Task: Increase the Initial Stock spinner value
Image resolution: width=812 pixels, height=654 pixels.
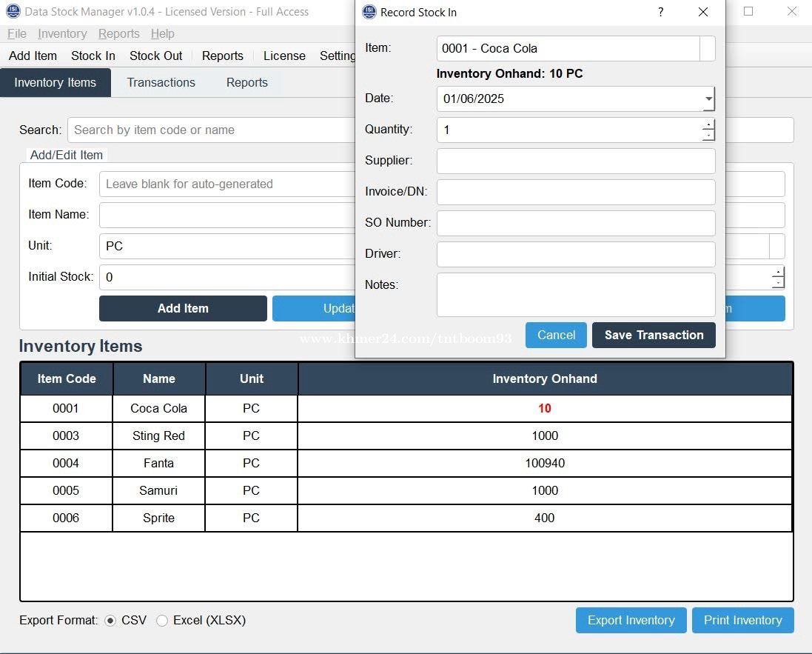Action: [x=778, y=272]
